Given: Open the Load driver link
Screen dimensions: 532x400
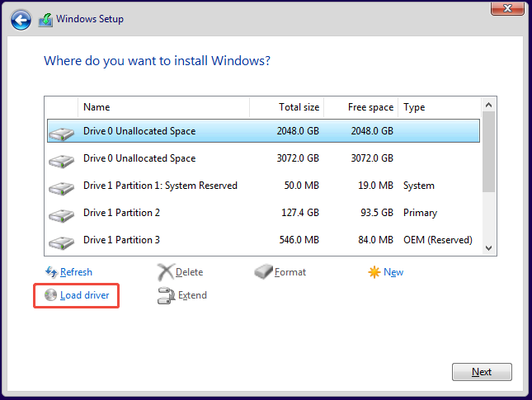Looking at the screenshot, I should coord(84,295).
